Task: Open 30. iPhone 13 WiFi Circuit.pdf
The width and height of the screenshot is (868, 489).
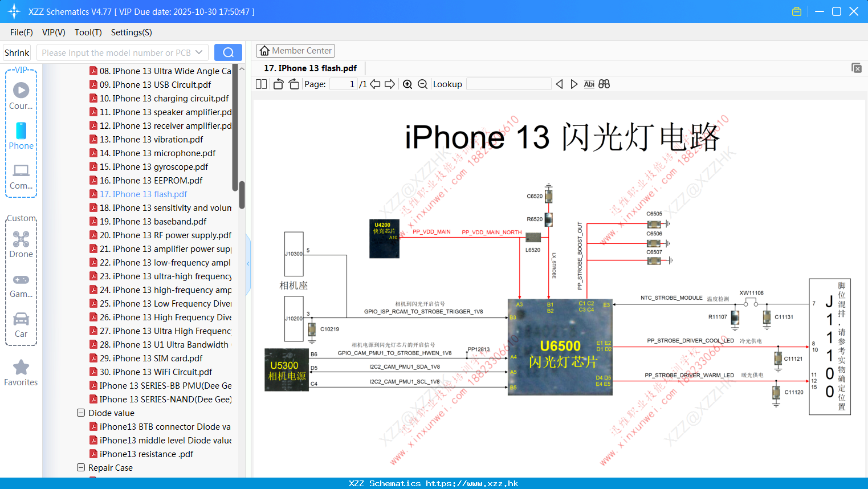Action: pyautogui.click(x=156, y=372)
